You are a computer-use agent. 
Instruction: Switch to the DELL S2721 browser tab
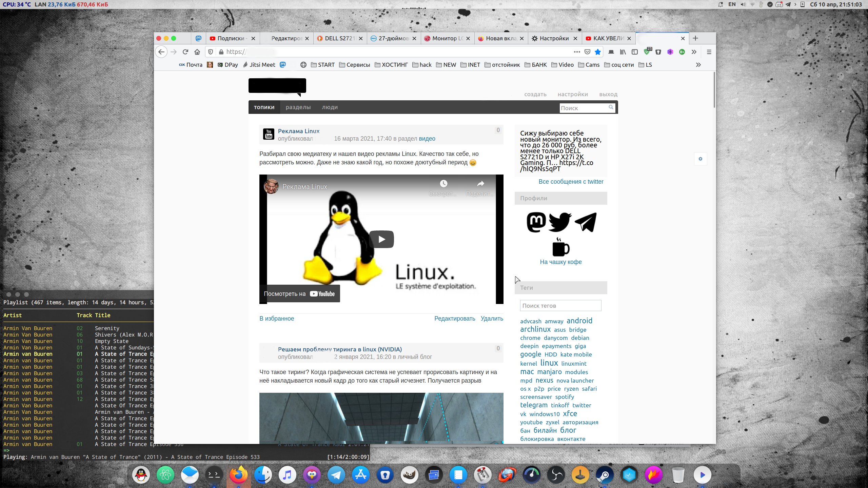pos(339,38)
